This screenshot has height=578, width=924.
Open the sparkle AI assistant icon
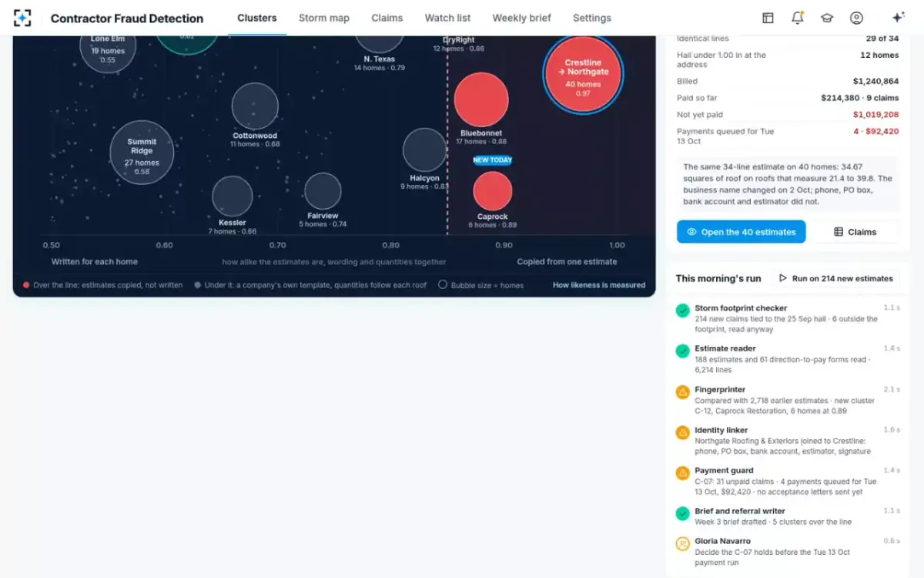click(x=898, y=18)
